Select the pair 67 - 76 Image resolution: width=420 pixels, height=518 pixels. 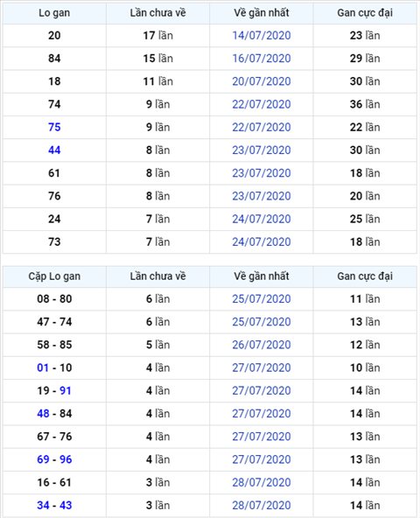54,437
